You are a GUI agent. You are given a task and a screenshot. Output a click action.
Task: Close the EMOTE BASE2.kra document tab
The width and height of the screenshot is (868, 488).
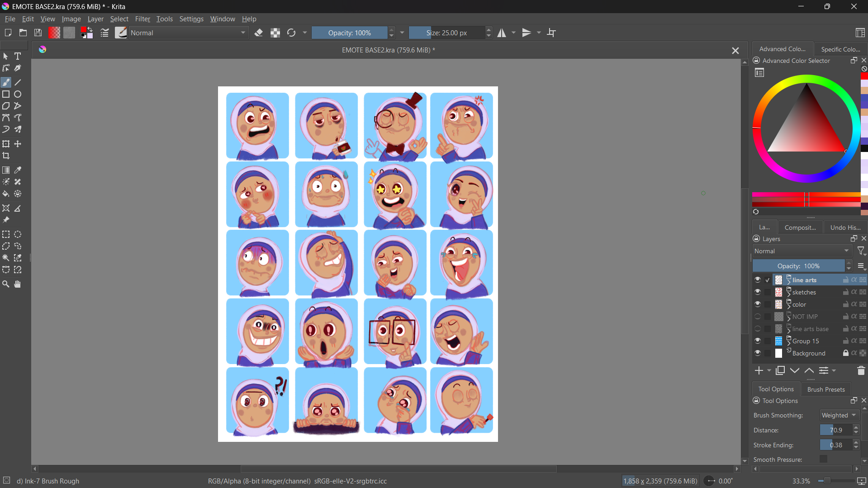coord(735,51)
